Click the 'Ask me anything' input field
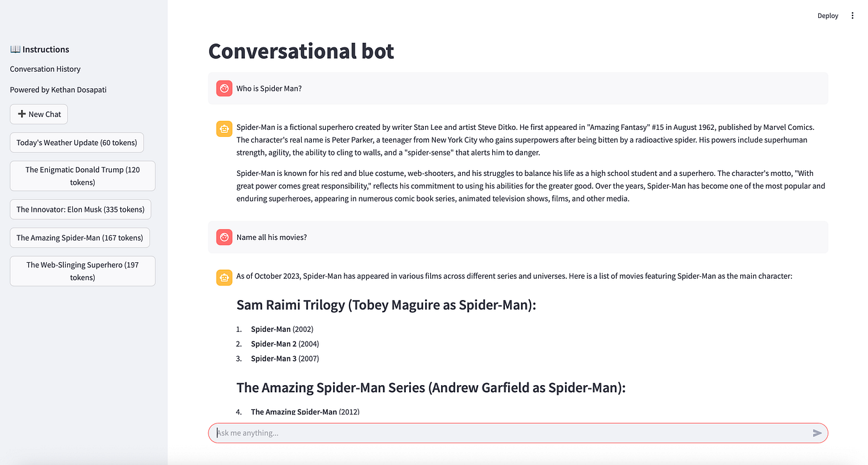The width and height of the screenshot is (868, 465). 447,433
